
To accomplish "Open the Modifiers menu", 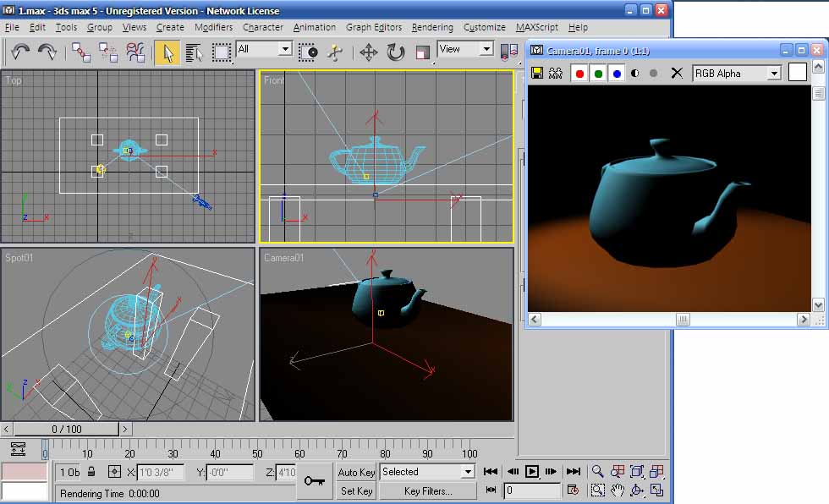I will pos(213,27).
